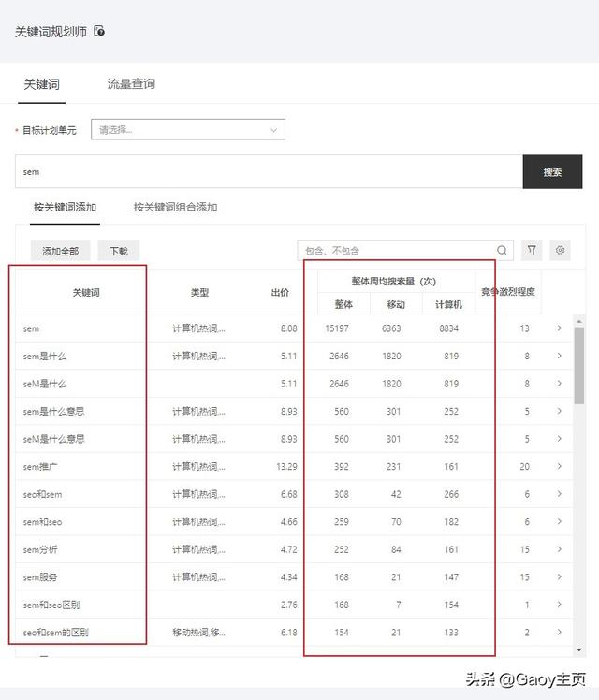Expand the seo和sem row arrow
Image resolution: width=599 pixels, height=700 pixels.
[x=560, y=494]
